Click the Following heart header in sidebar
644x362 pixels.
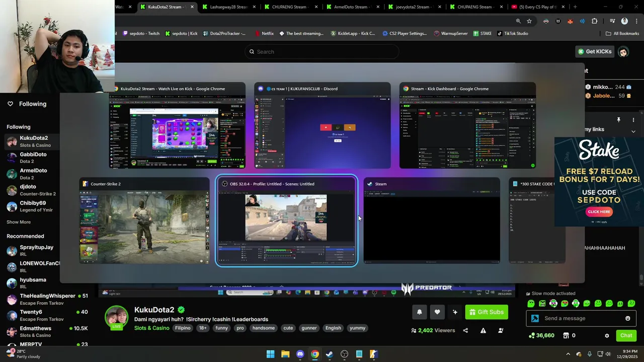click(27, 104)
